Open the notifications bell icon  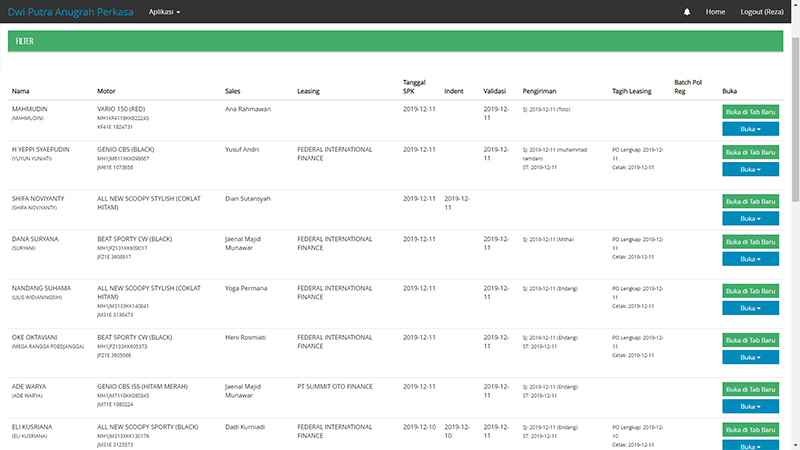(687, 12)
